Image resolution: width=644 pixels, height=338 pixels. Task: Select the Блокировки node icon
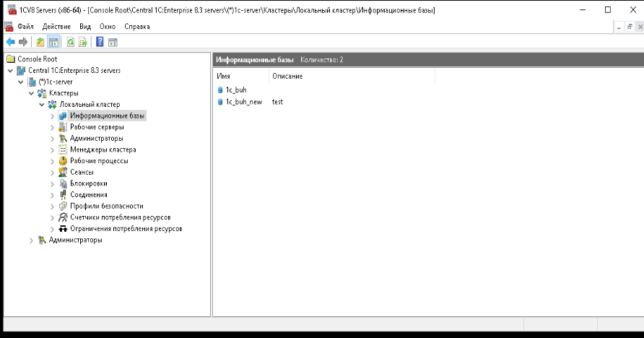pyautogui.click(x=63, y=183)
